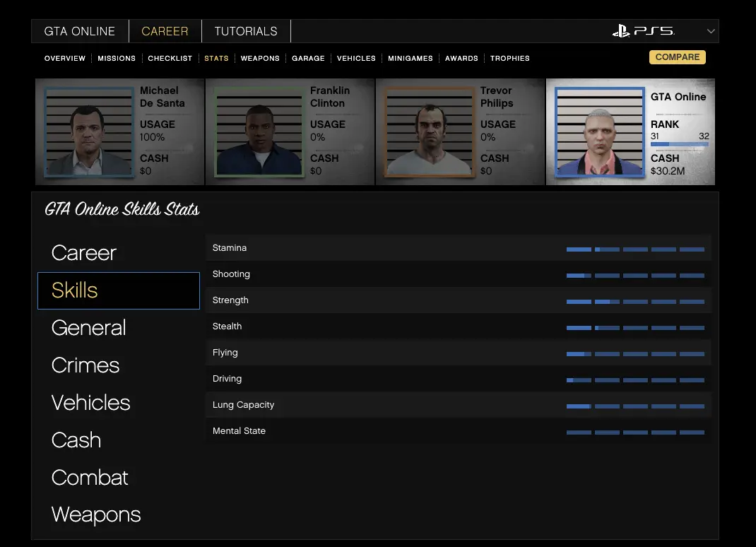The width and height of the screenshot is (756, 547).
Task: Open the Trophies submenu item
Action: (x=509, y=58)
